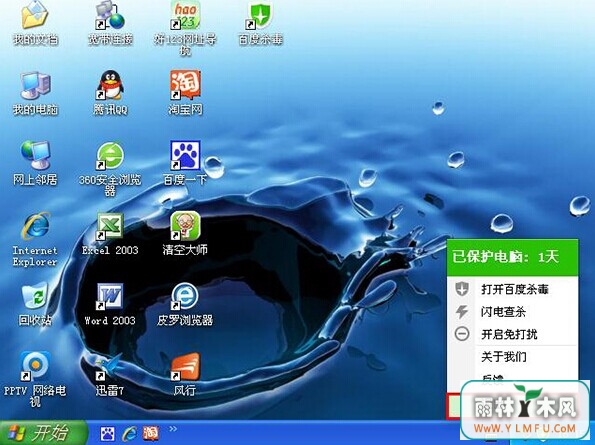Click the 开始 Start button

coord(44,433)
